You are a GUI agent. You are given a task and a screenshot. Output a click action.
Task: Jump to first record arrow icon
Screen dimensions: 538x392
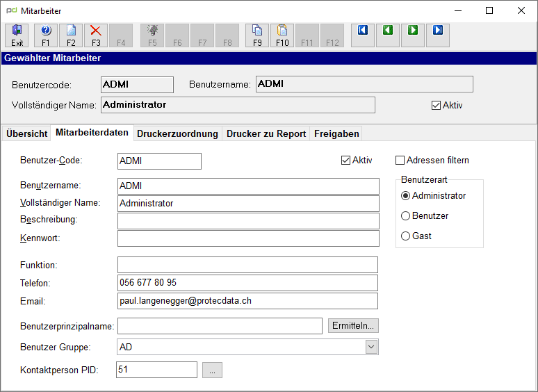363,35
